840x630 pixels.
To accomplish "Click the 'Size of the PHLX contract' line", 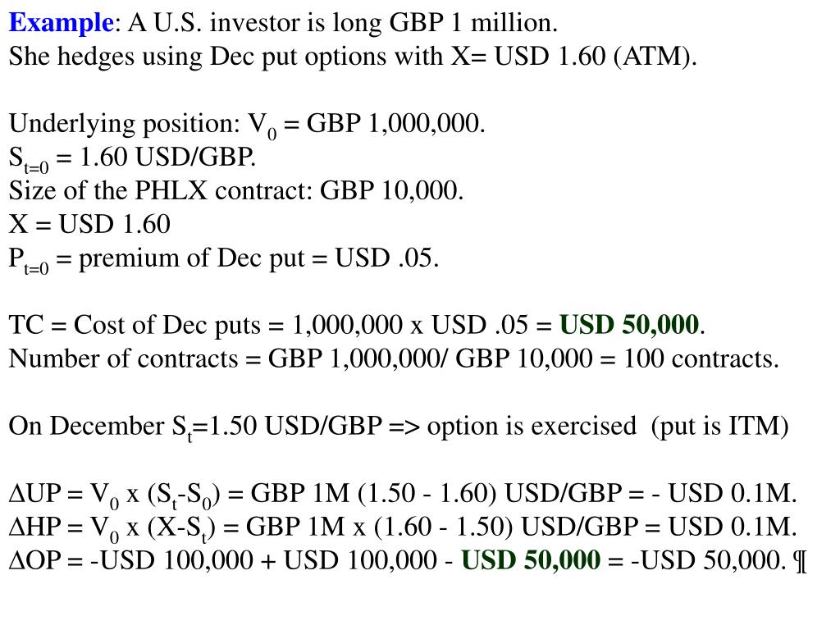I will [235, 190].
